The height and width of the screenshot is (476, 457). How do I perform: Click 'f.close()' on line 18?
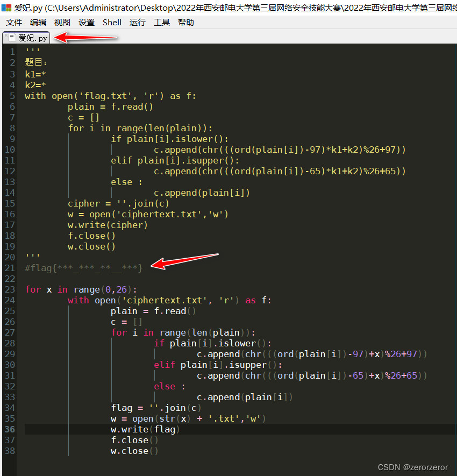click(91, 236)
